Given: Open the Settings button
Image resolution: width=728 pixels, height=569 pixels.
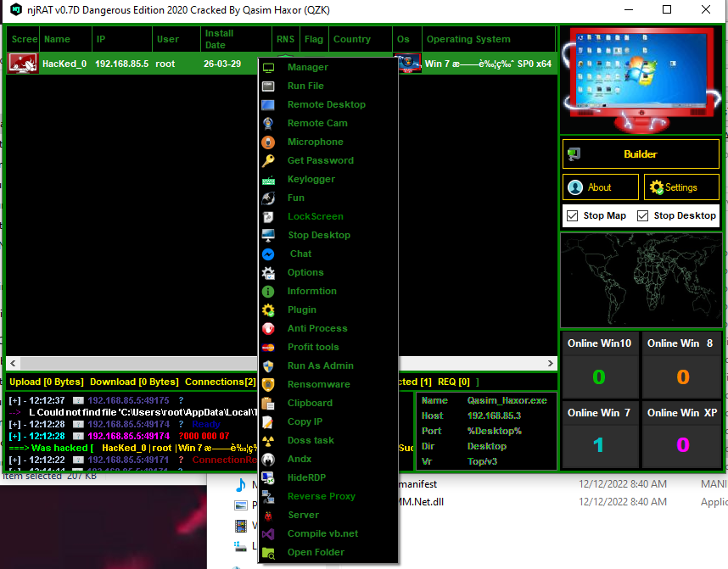Looking at the screenshot, I should pos(681,187).
